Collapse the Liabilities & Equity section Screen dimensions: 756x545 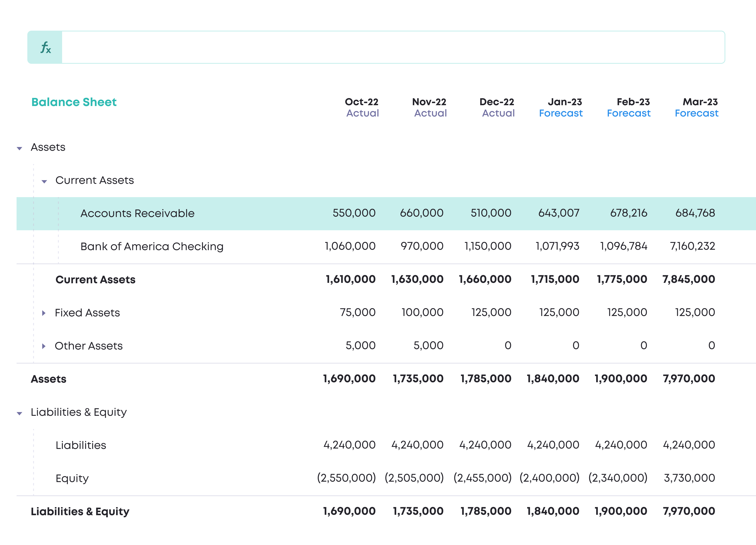[20, 413]
